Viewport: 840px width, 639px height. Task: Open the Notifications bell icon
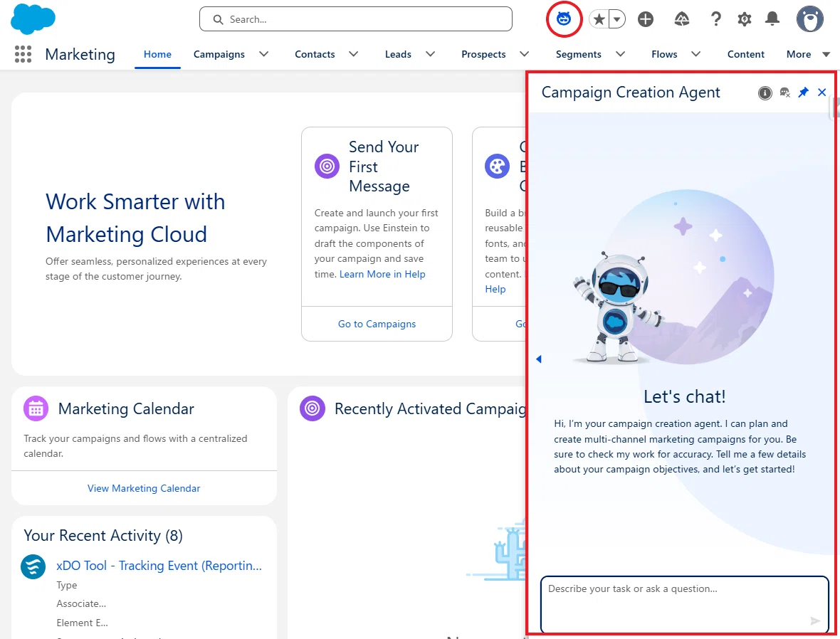[772, 19]
